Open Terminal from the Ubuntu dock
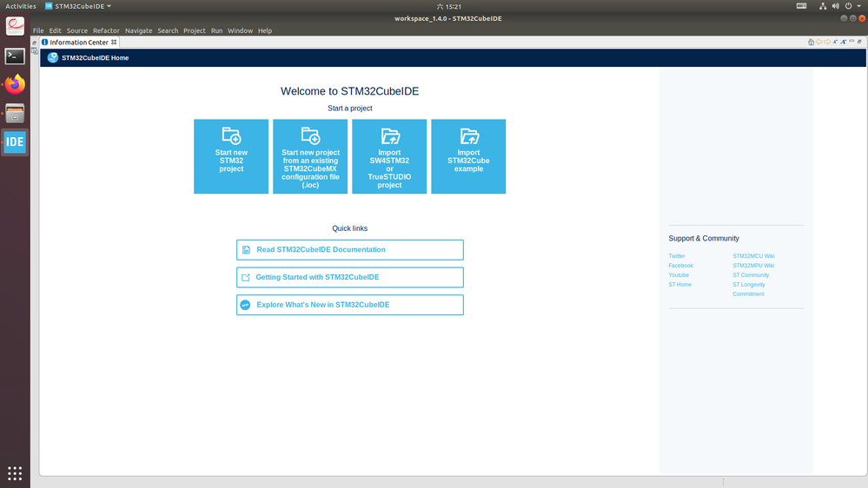Image resolution: width=868 pixels, height=488 pixels. [x=15, y=56]
